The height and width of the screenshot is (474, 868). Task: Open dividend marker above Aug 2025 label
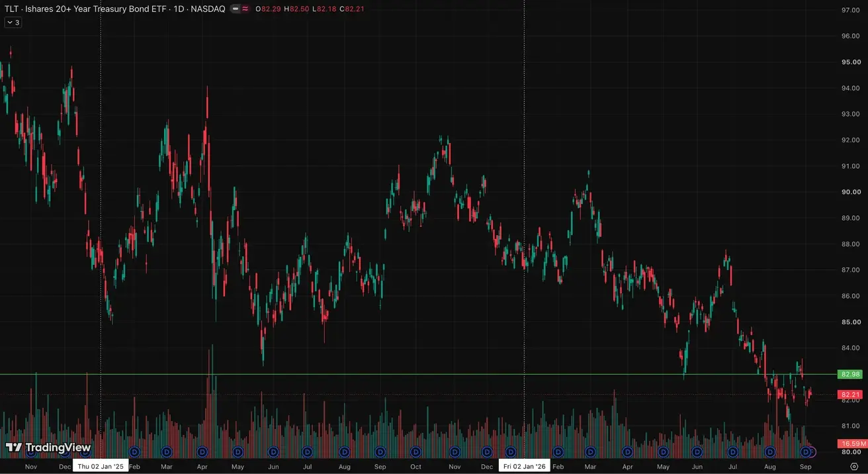tap(345, 451)
